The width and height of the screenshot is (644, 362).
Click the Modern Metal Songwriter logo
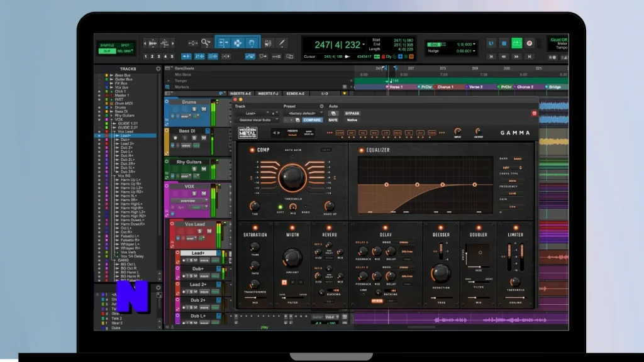(247, 133)
